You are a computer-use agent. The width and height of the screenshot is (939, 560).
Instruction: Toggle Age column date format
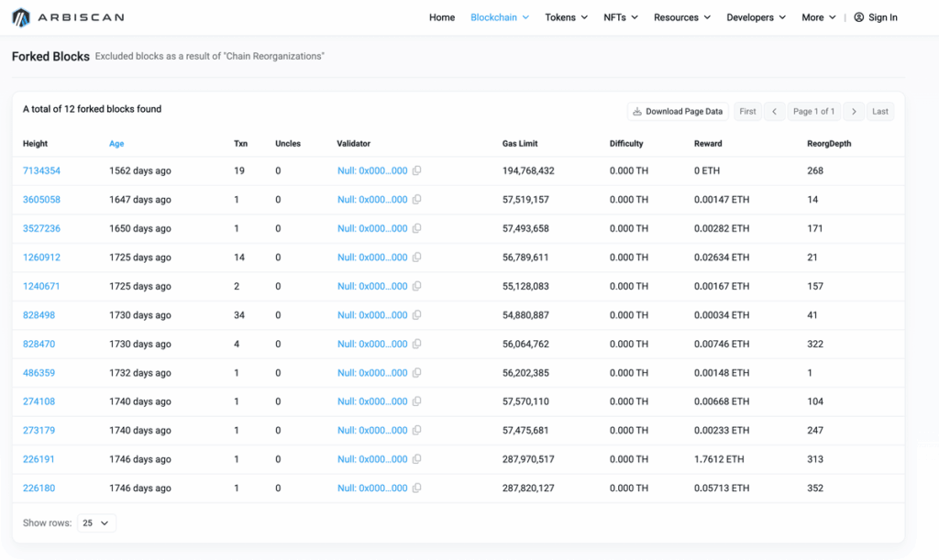[116, 144]
